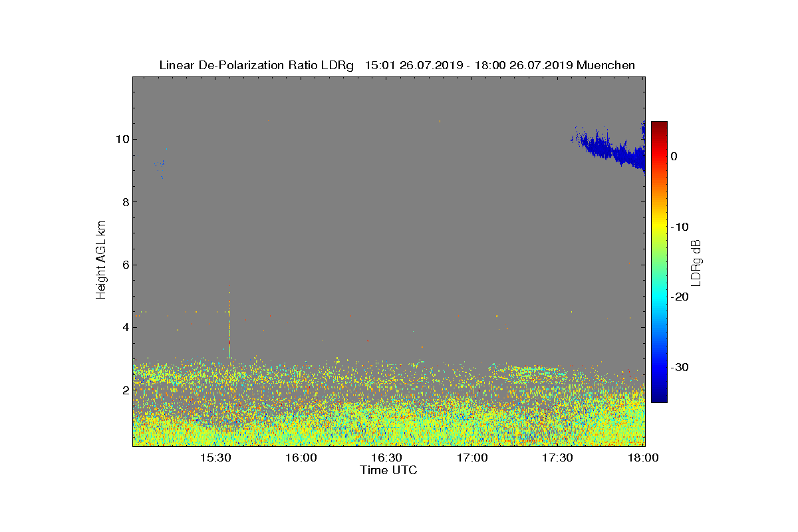Viewport: 798px width, 532px height.
Task: Click the 'Height AGL km' axis label
Action: click(x=102, y=261)
